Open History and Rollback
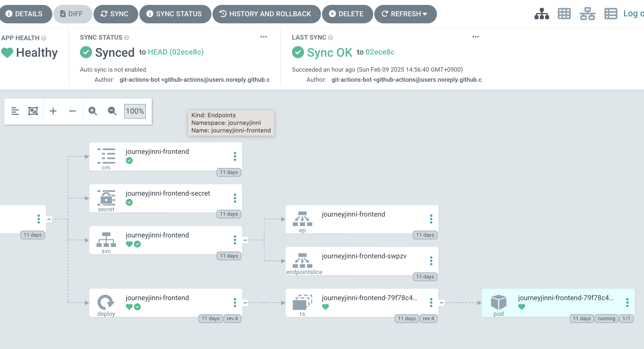This screenshot has height=349, width=644. (266, 14)
